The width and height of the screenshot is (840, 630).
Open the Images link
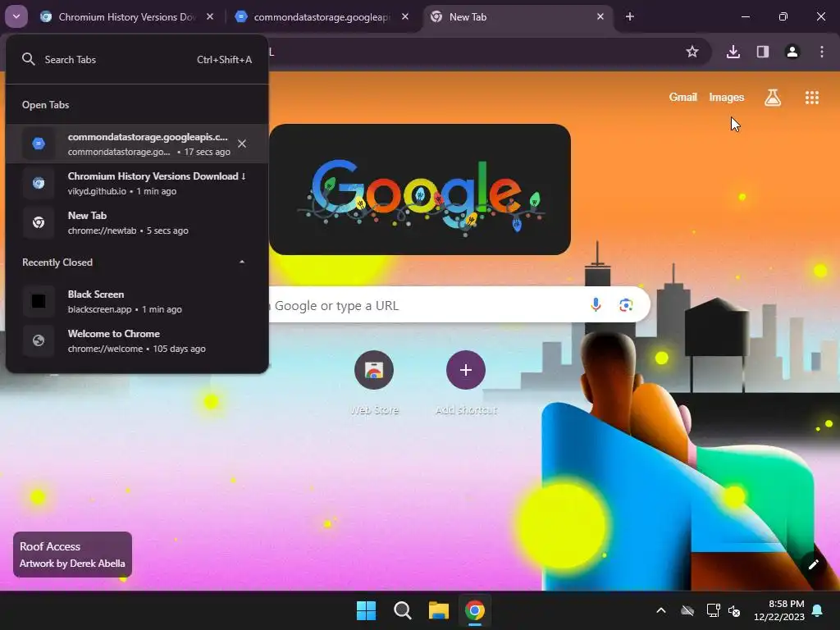point(727,97)
